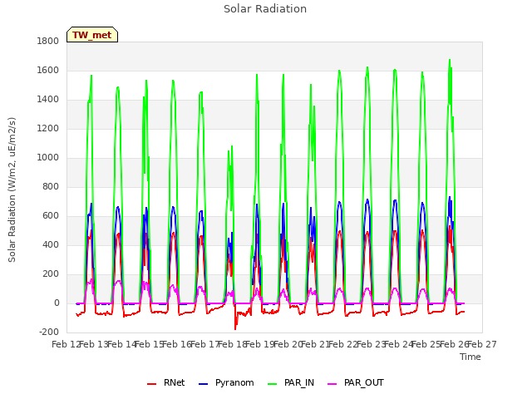The image size is (532, 399).
Task: Click the Solar Radiation chart title
Action: click(265, 9)
